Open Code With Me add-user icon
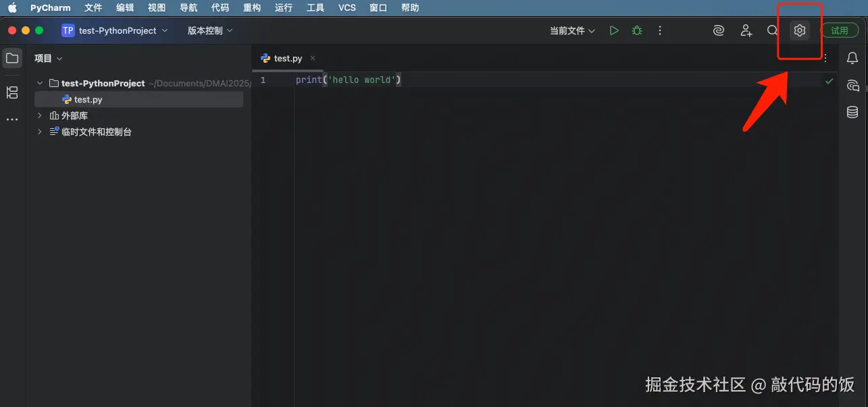This screenshot has height=407, width=868. [x=746, y=30]
